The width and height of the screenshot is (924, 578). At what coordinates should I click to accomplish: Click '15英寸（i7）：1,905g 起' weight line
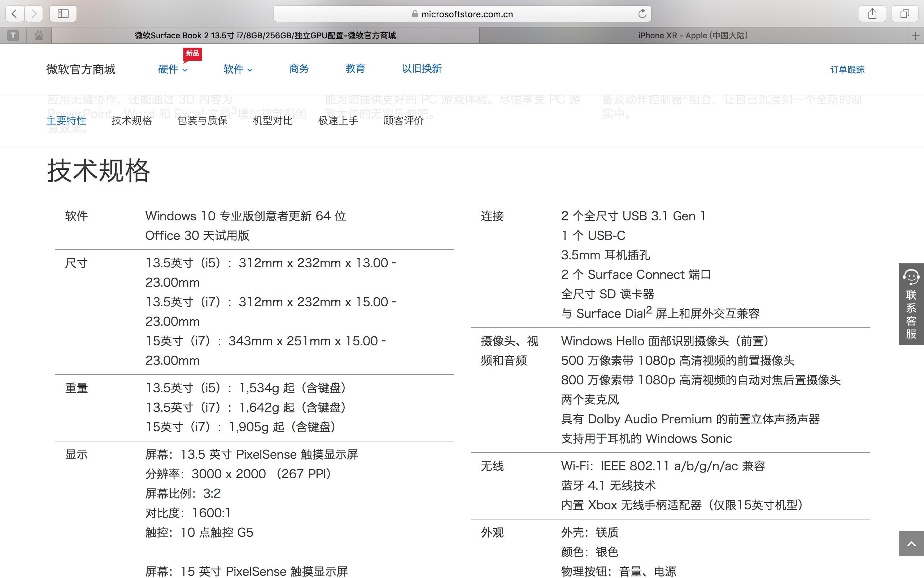pyautogui.click(x=241, y=427)
